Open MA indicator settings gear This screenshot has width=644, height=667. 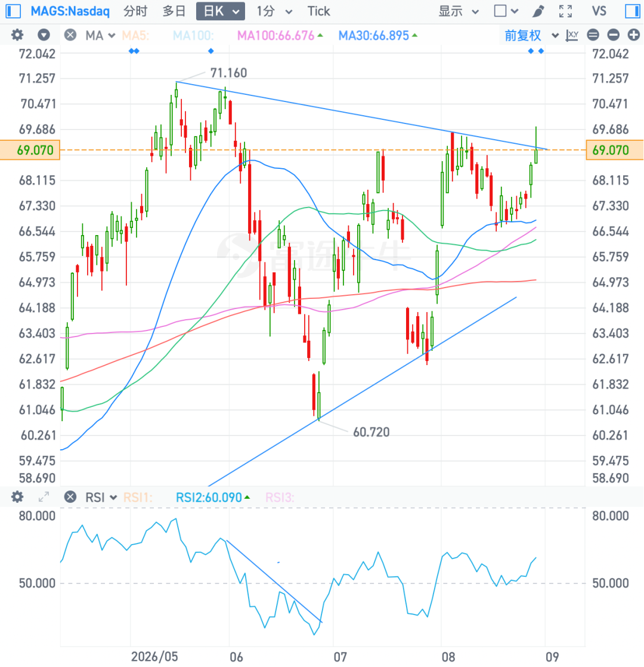pos(17,35)
